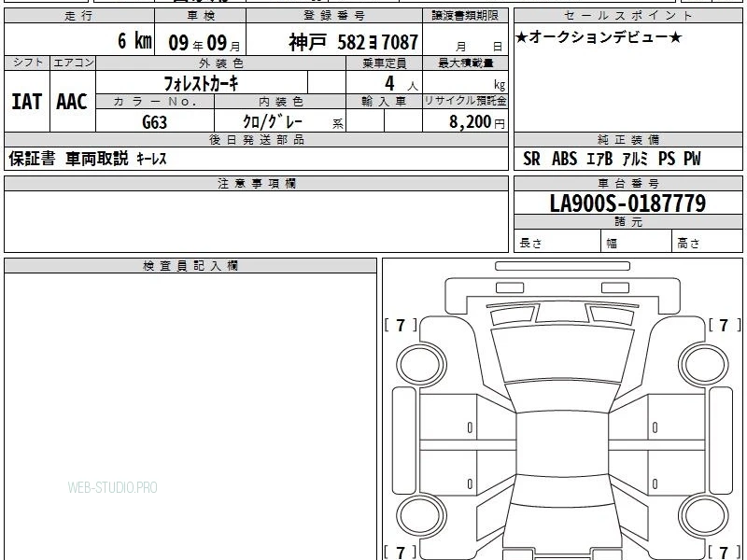Click the 最大積載量 header
This screenshot has width=747, height=560.
(x=465, y=63)
